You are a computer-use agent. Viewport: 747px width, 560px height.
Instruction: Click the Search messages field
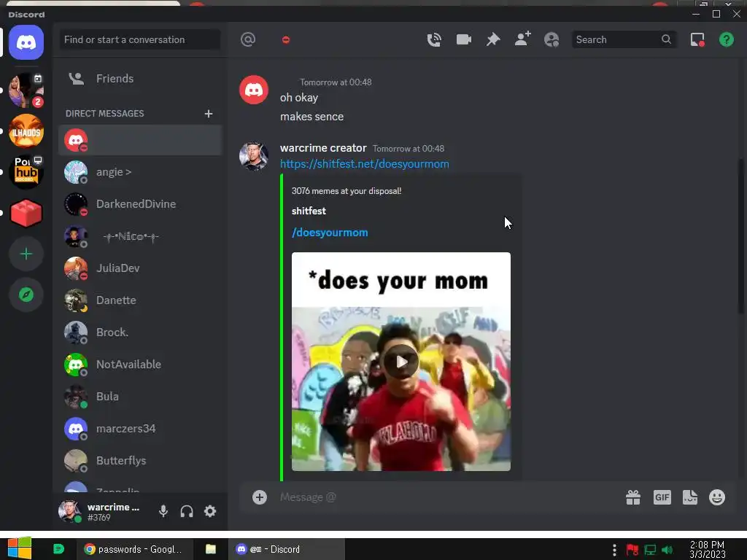pyautogui.click(x=624, y=39)
